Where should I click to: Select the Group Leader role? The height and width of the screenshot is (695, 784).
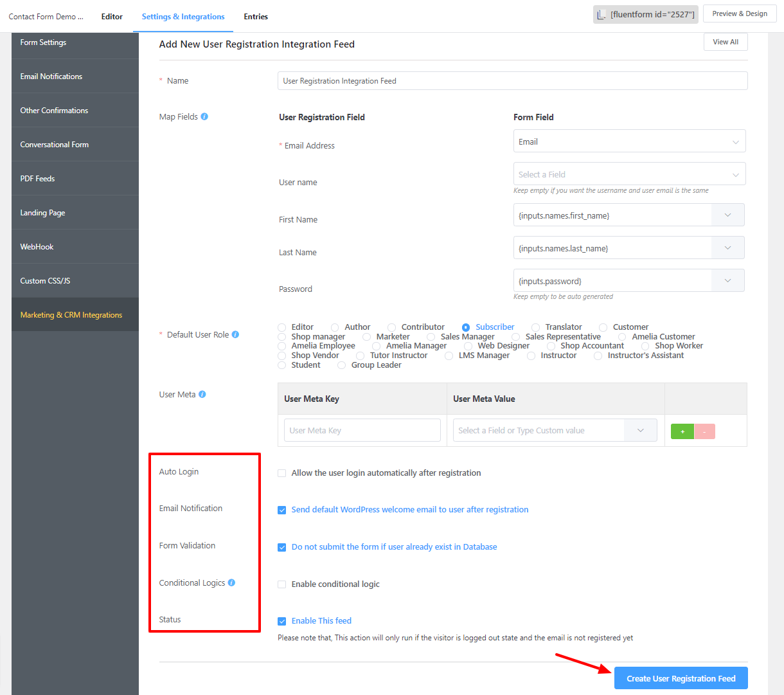(341, 365)
